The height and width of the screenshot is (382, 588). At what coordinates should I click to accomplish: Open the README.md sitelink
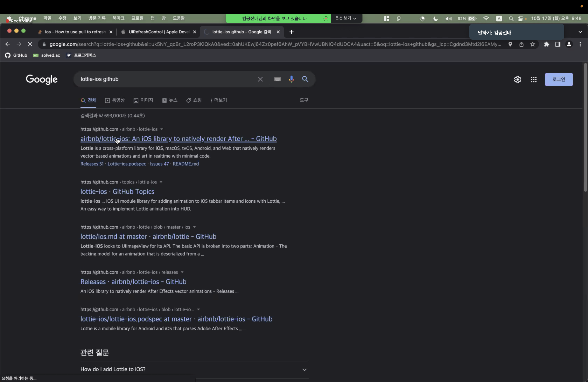(186, 164)
